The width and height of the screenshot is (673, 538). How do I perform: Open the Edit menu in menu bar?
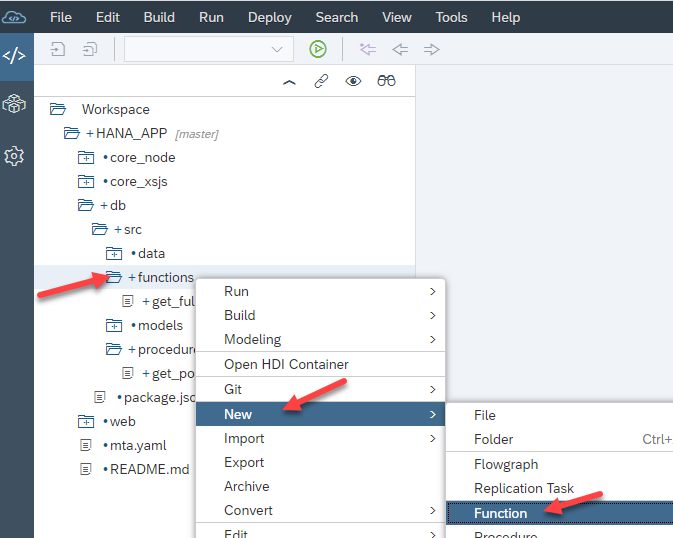[108, 17]
